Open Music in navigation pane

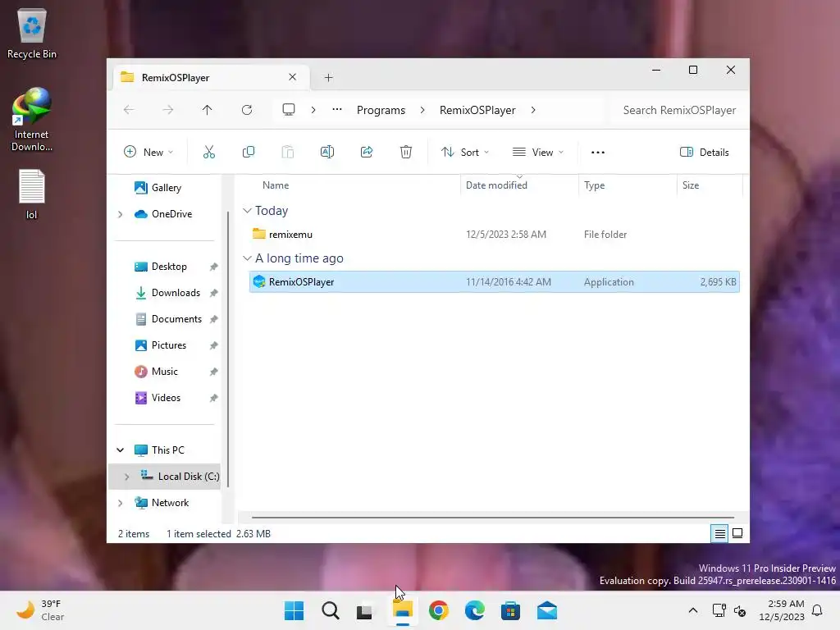tap(164, 372)
